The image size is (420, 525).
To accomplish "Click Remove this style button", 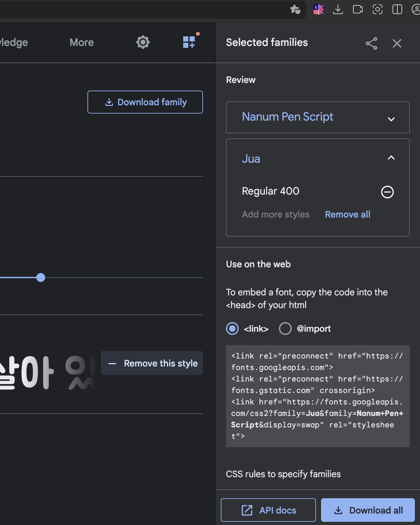I will pos(152,363).
